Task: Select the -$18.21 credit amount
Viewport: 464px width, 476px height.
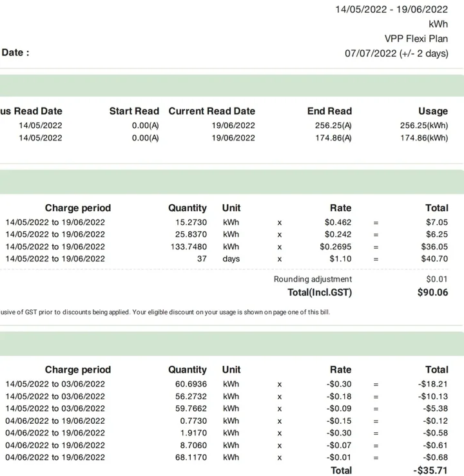Action: 432,384
